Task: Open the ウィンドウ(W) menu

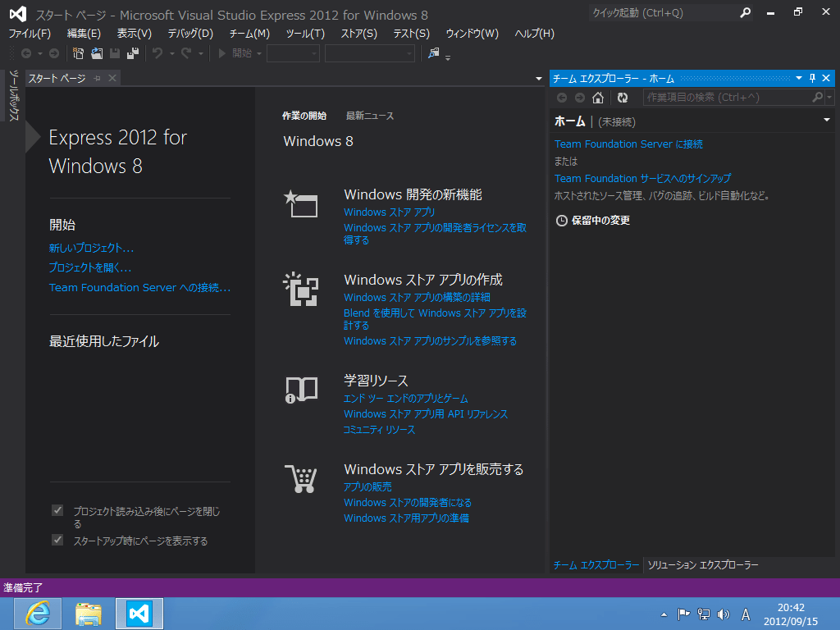Action: [472, 33]
